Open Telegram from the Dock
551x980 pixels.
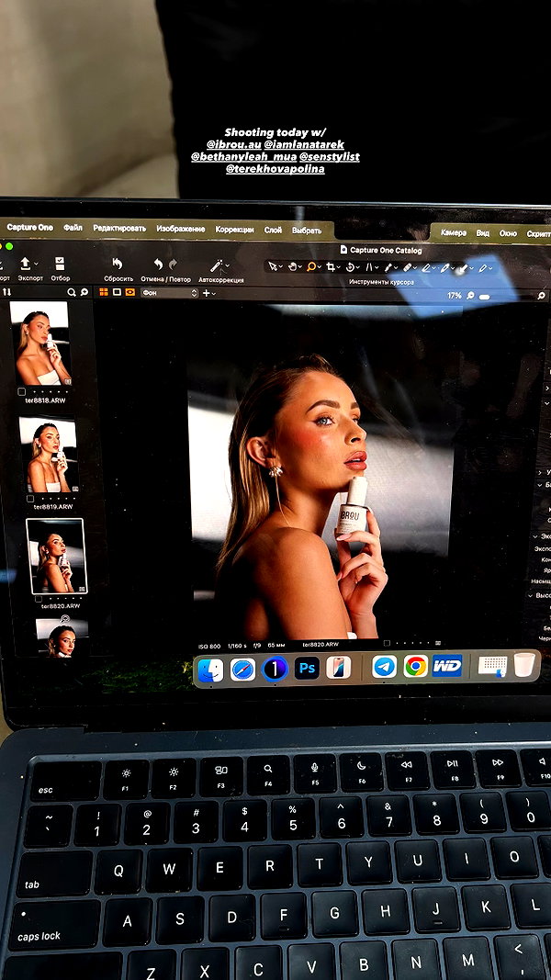pos(384,666)
